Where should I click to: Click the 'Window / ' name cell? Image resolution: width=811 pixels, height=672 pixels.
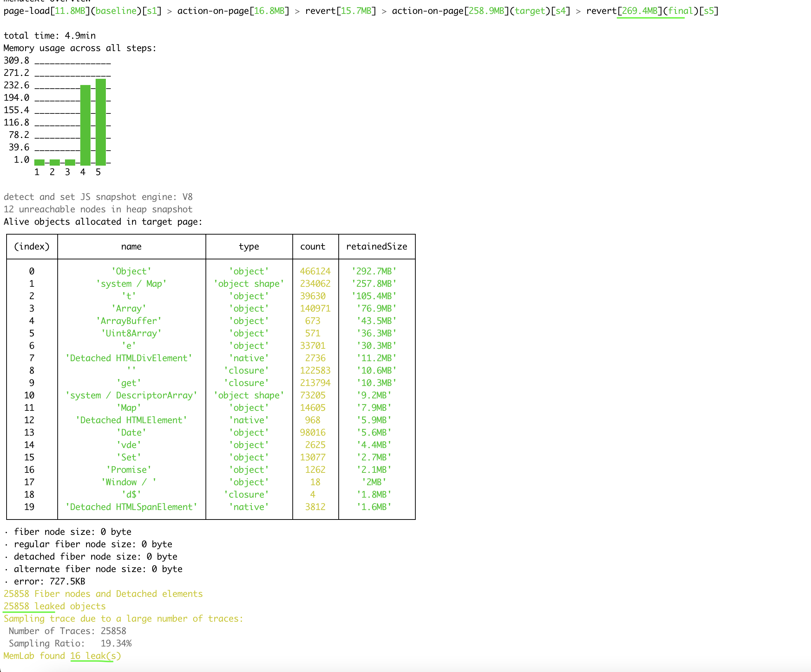click(x=129, y=482)
